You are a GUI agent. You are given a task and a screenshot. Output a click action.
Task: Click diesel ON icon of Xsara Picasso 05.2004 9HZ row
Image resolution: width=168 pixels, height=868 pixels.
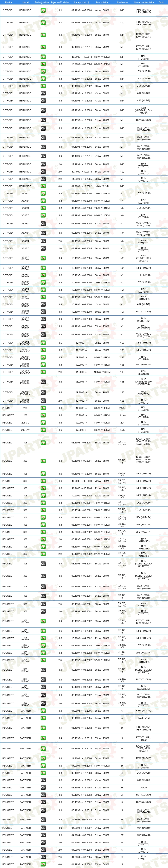tap(43, 382)
